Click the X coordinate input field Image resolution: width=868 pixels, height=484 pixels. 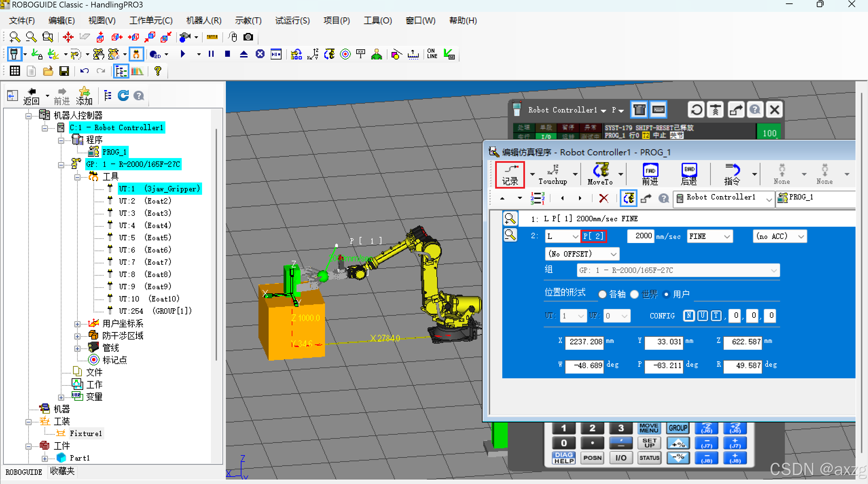584,342
